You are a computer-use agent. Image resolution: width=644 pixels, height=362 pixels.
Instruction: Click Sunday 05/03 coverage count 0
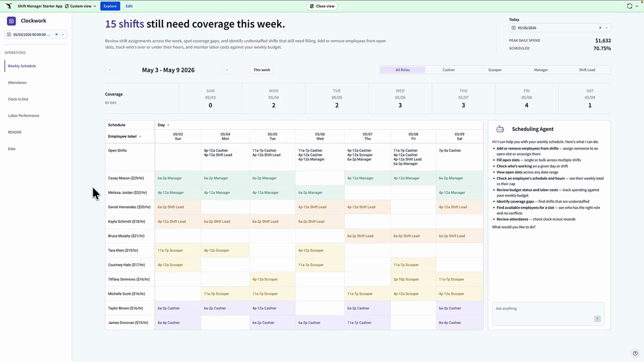[x=210, y=105]
